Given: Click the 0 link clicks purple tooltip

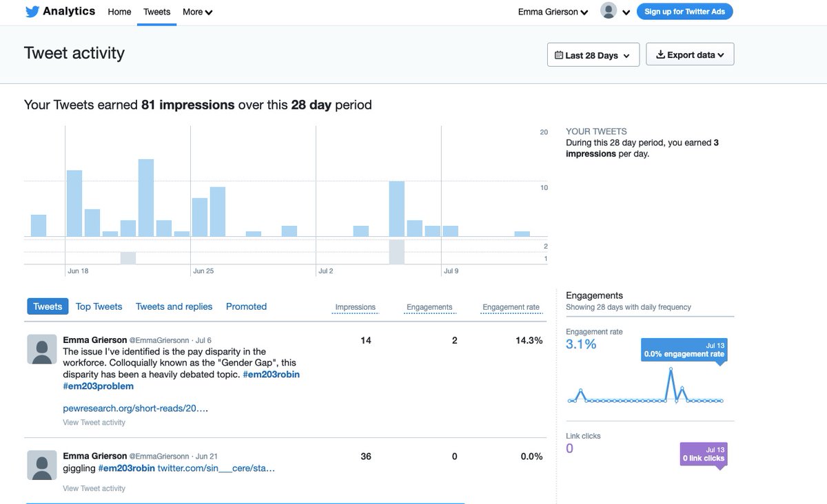Looking at the screenshot, I should (x=704, y=454).
